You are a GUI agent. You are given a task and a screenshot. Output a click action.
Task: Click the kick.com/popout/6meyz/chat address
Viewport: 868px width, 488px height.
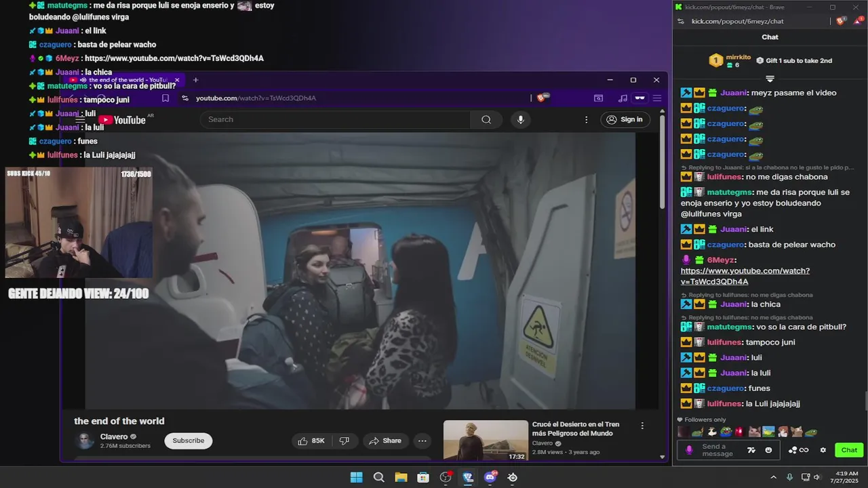coord(737,21)
